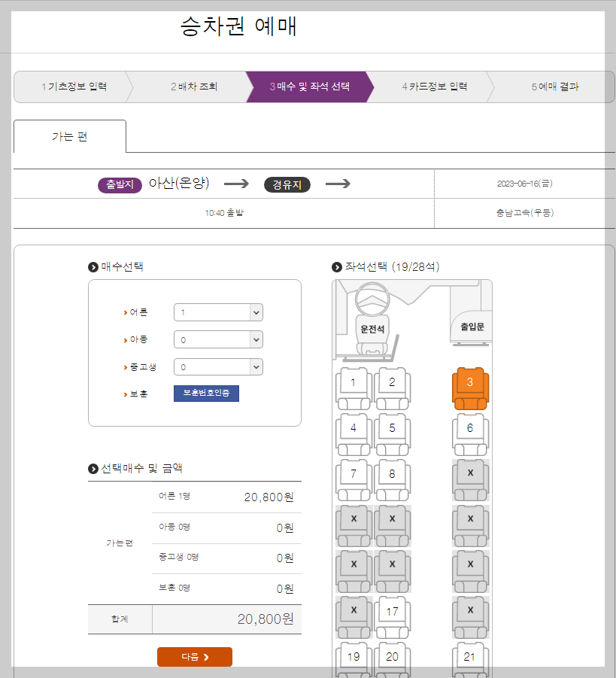Click the 출입문 door graphic

472,327
